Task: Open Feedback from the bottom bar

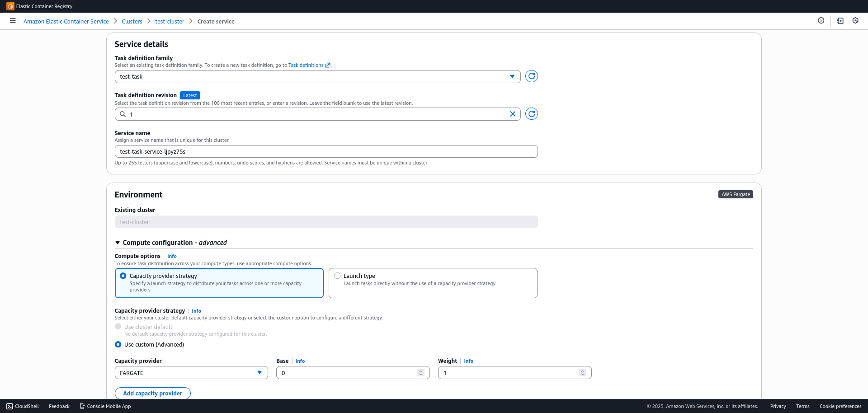Action: pyautogui.click(x=59, y=406)
